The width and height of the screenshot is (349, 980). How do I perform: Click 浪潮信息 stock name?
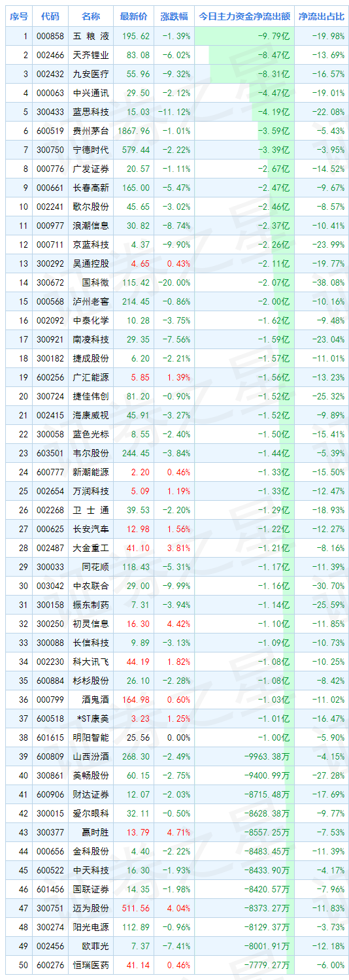tap(91, 225)
